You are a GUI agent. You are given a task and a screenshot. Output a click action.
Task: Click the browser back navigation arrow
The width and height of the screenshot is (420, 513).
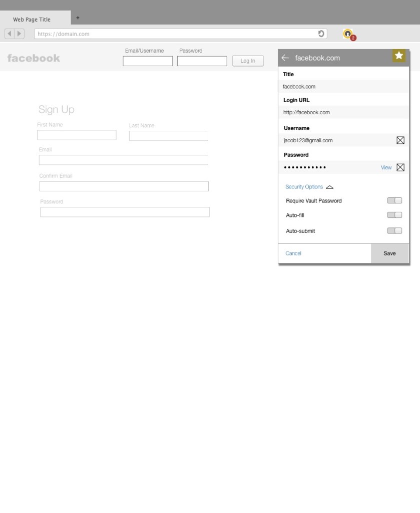(10, 34)
